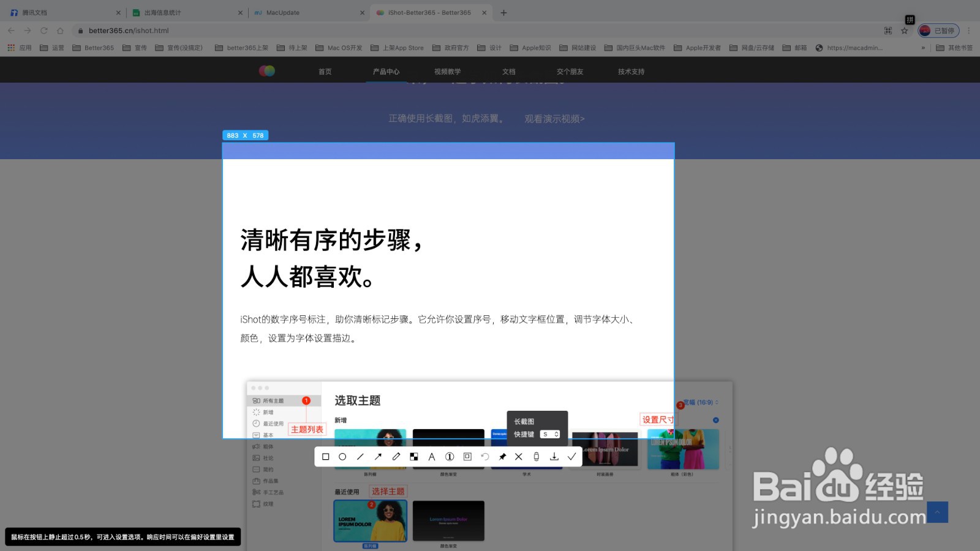Click the 文档 nav item

508,72
